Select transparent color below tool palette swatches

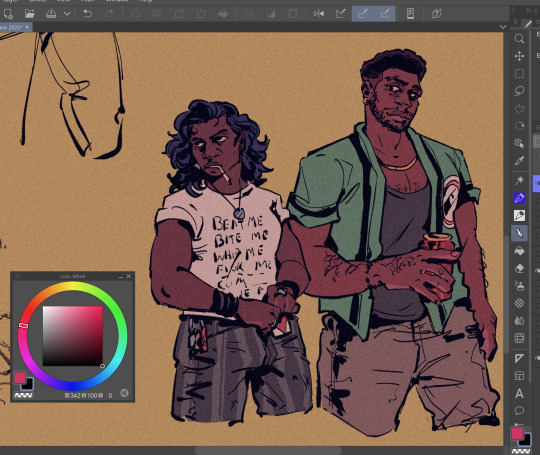click(x=521, y=451)
